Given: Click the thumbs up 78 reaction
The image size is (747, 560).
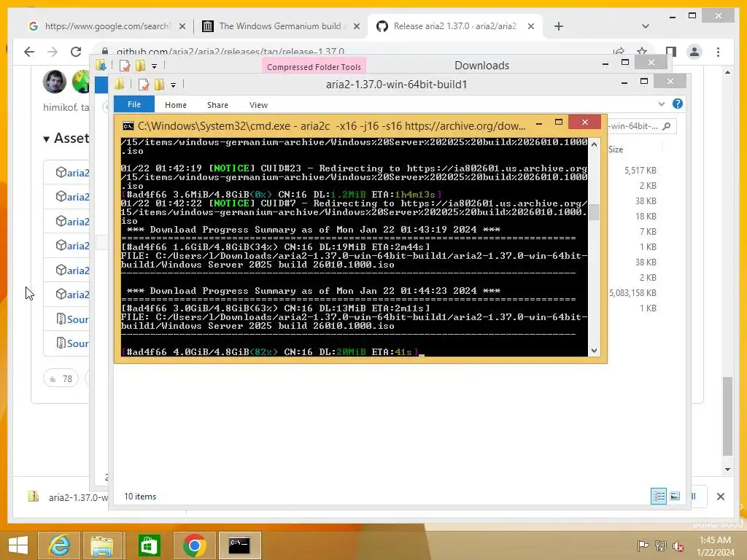Looking at the screenshot, I should pyautogui.click(x=61, y=378).
